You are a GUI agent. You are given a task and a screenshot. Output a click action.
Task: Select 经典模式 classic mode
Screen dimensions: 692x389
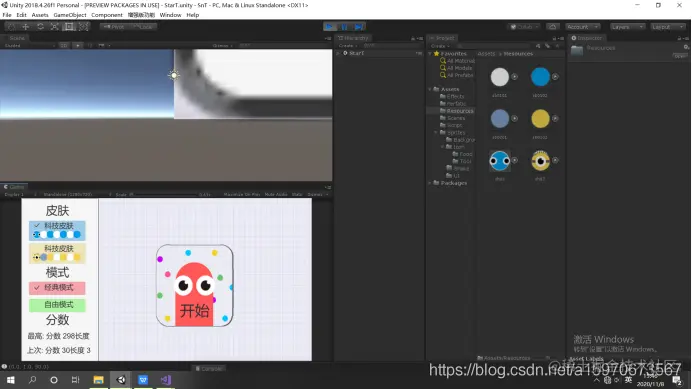[x=57, y=288]
